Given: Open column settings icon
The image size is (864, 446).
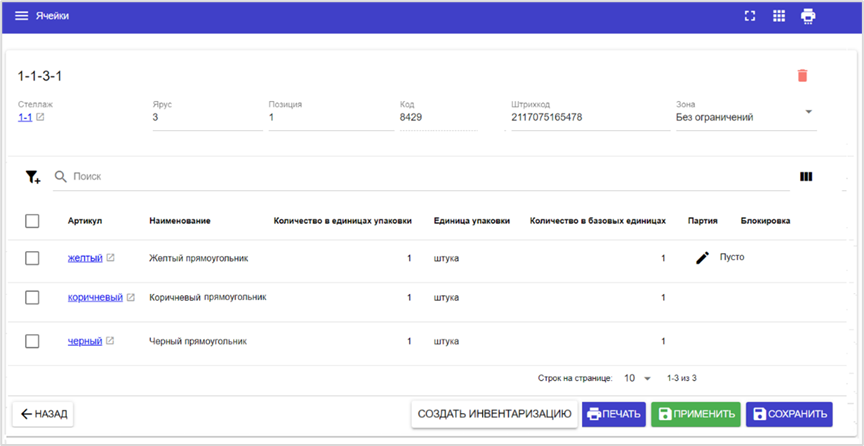Looking at the screenshot, I should coord(806,177).
